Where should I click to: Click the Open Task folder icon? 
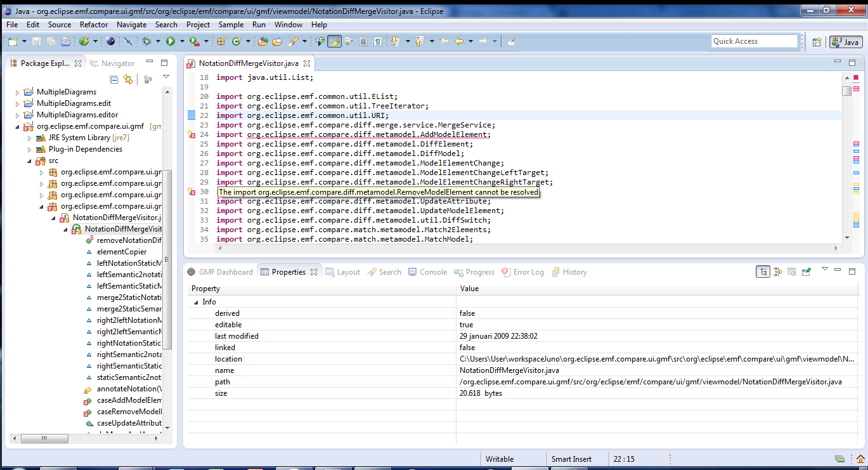[x=277, y=41]
